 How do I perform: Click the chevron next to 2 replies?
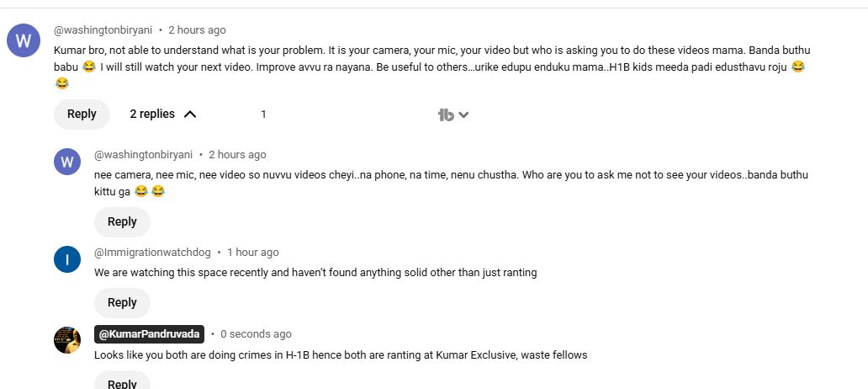click(190, 115)
